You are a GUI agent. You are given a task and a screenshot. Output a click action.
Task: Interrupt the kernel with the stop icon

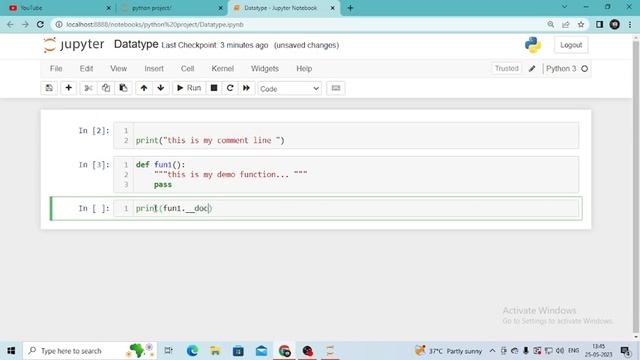click(x=214, y=88)
